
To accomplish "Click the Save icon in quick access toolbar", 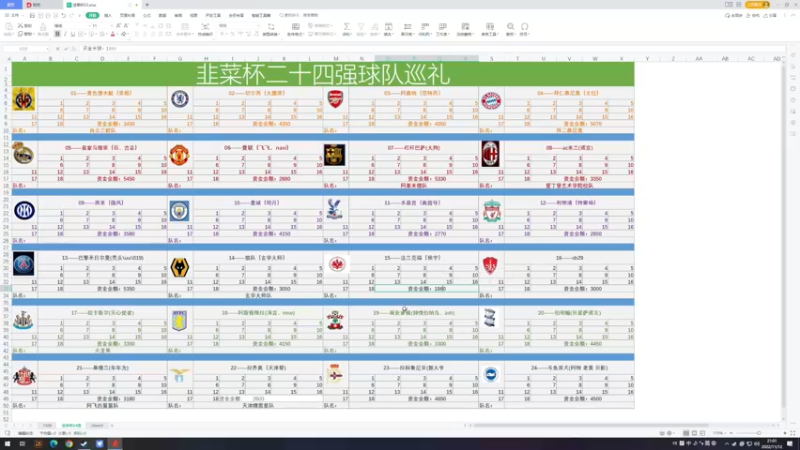I will (x=32, y=16).
